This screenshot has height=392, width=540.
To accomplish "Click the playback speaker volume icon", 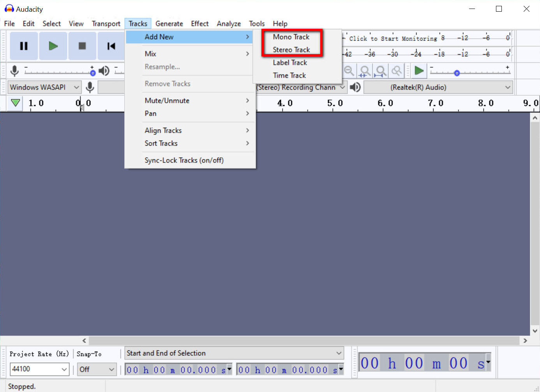I will point(104,70).
